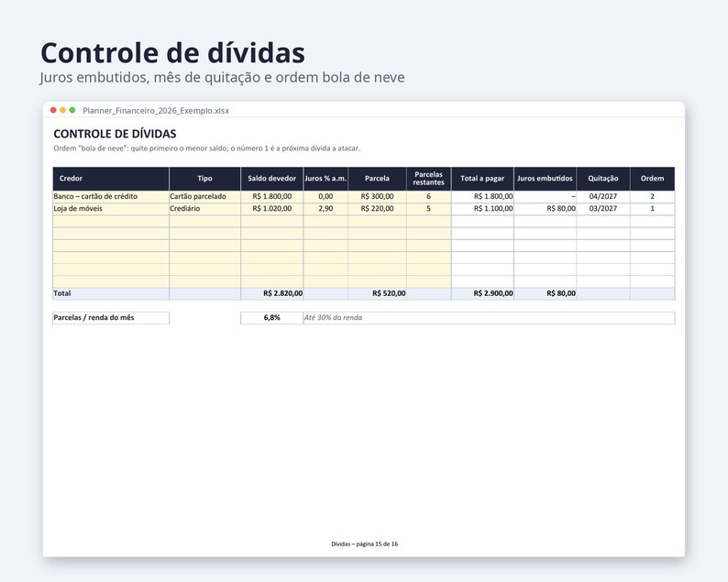Click the Credor column header

111,179
